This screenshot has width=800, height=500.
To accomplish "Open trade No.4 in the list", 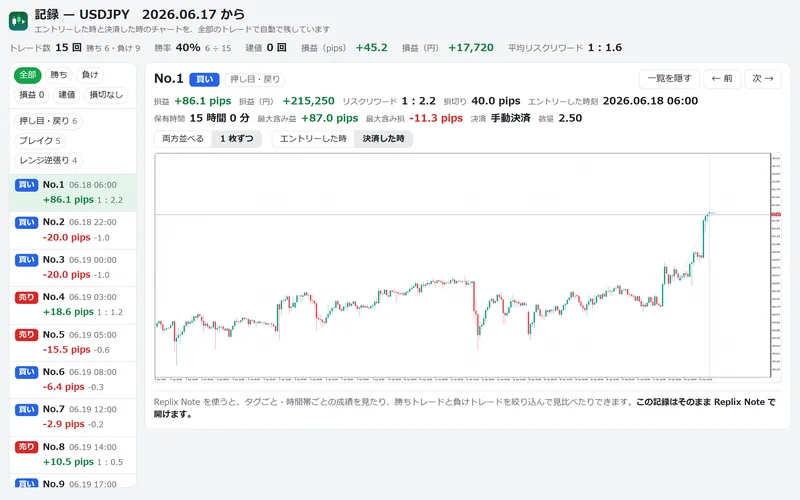I will (x=73, y=305).
